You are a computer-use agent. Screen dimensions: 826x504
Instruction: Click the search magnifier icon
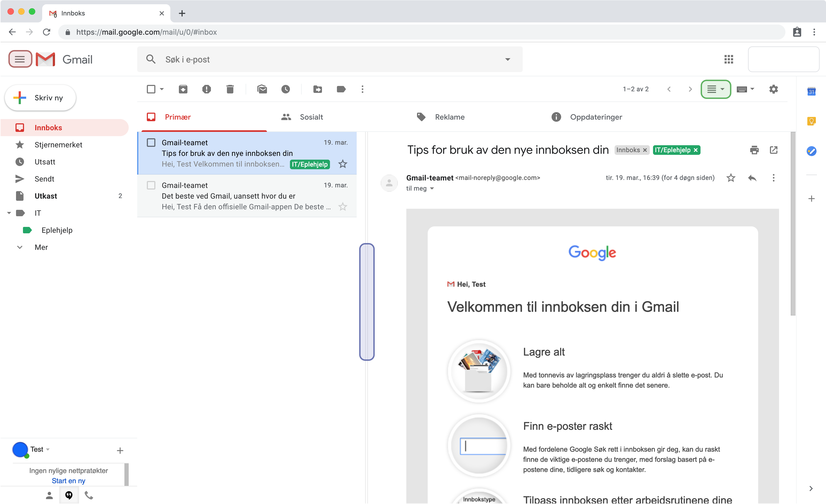[151, 59]
